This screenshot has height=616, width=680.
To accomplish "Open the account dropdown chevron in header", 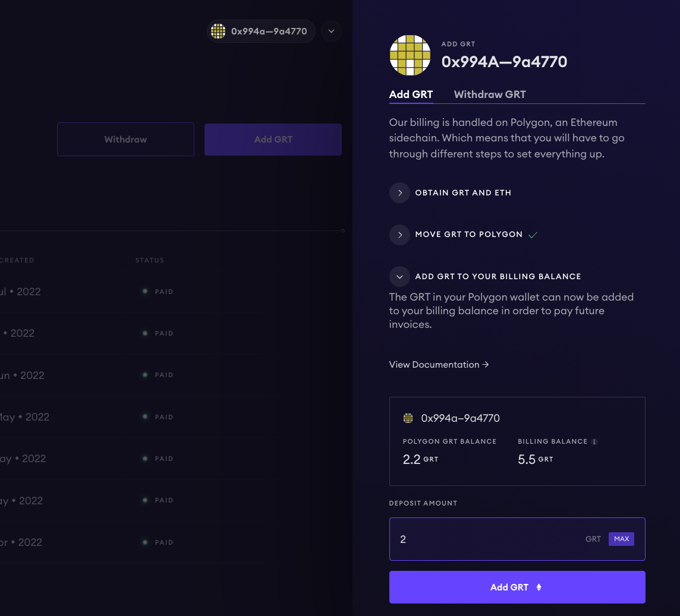I will [x=331, y=31].
